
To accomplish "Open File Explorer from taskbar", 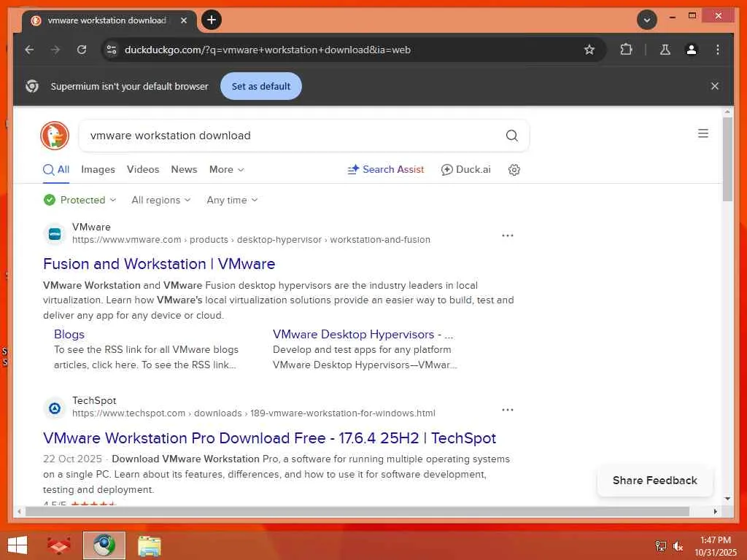I will click(x=149, y=545).
